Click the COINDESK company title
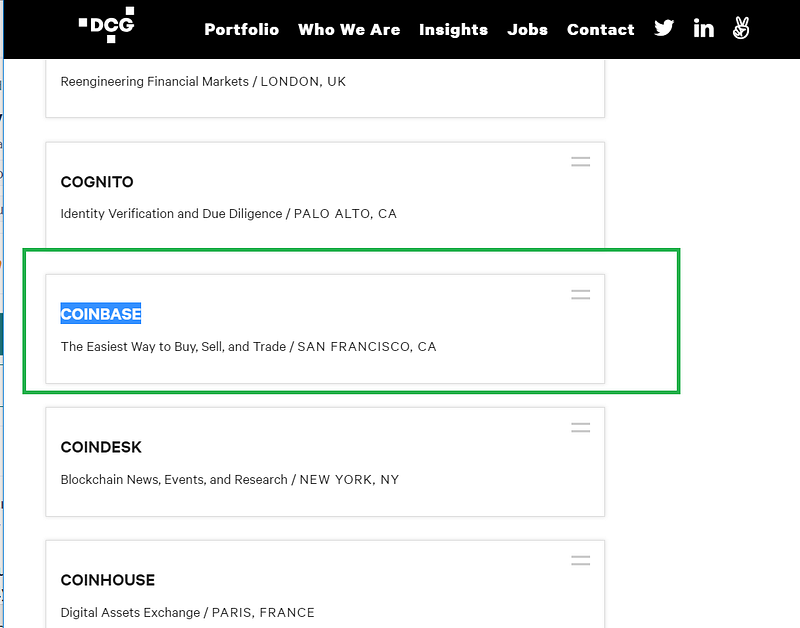 [101, 447]
